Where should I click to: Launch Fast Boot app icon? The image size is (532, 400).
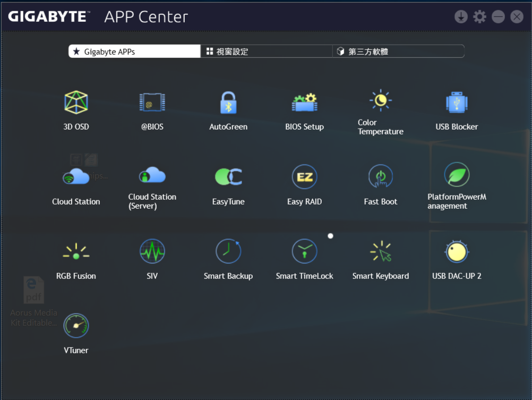point(381,176)
